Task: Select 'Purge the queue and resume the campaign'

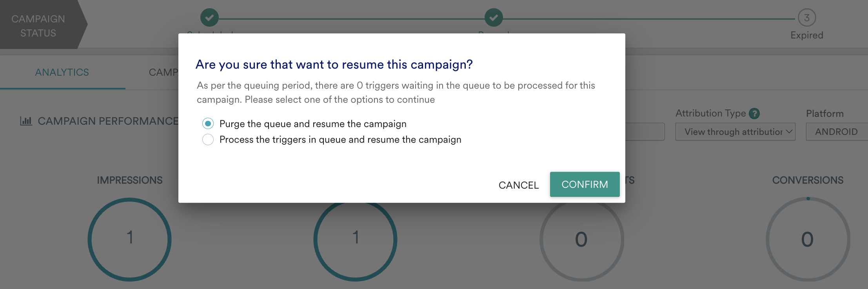Action: pyautogui.click(x=208, y=123)
